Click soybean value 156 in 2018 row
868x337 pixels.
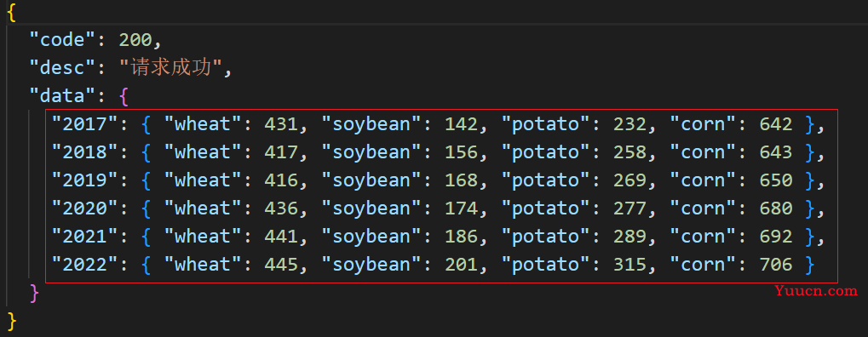[461, 152]
